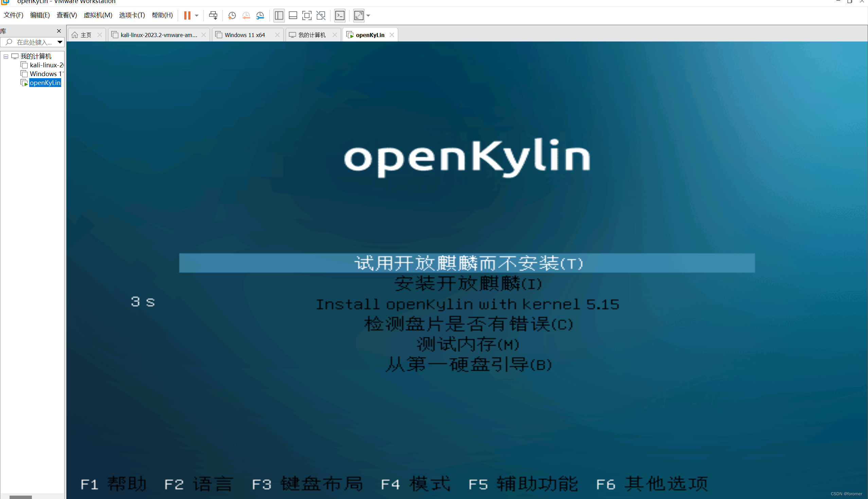Show or hide the library panel
868x499 pixels.
pos(279,15)
